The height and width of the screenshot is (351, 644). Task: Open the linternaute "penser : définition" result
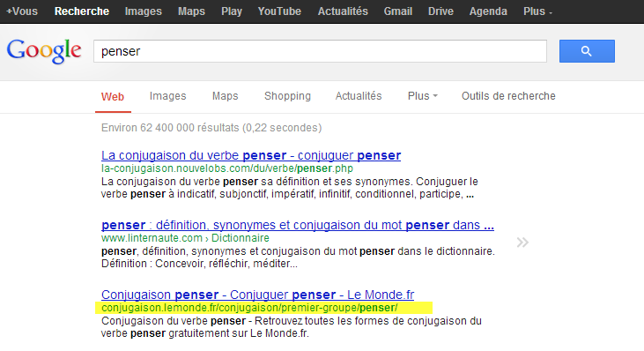point(298,225)
